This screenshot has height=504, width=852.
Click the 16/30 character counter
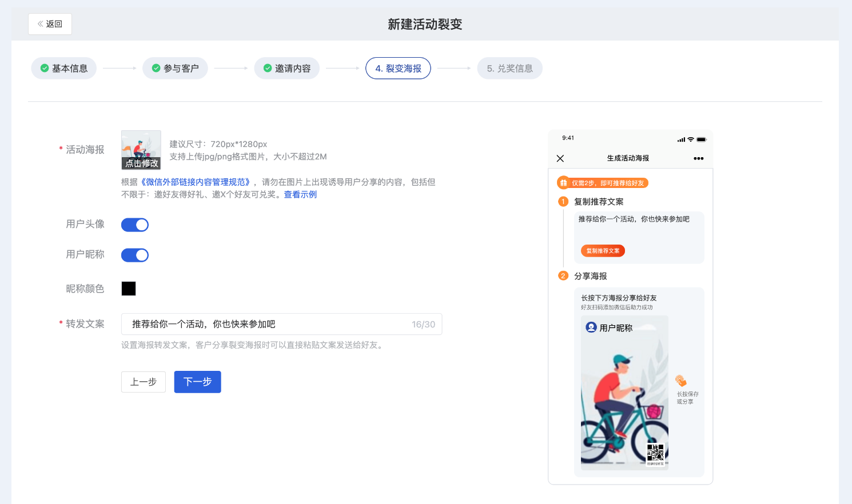[423, 324]
